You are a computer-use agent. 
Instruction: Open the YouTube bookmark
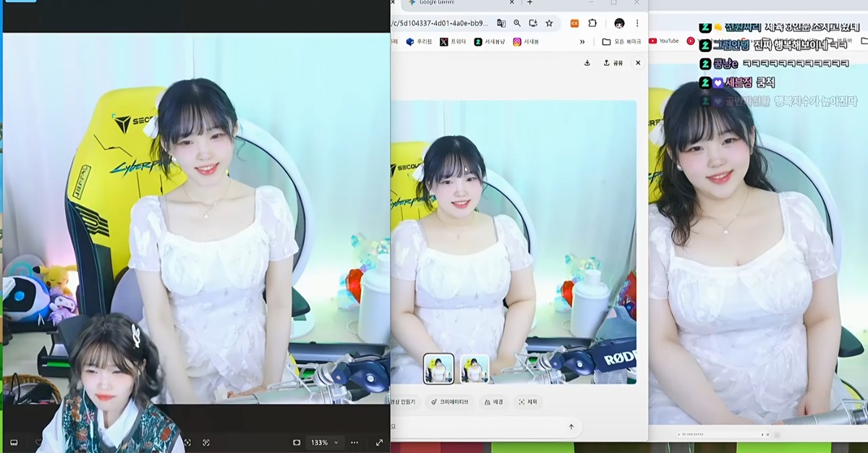pos(664,41)
